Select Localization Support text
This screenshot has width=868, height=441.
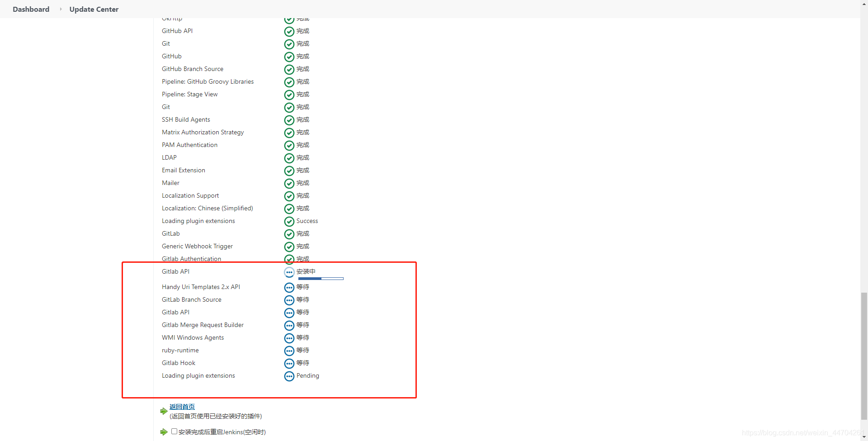[x=190, y=195]
